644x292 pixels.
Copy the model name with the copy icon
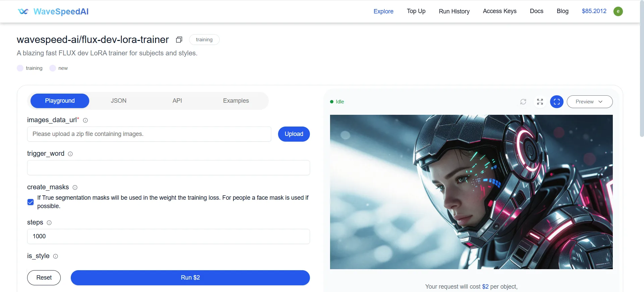pyautogui.click(x=179, y=40)
